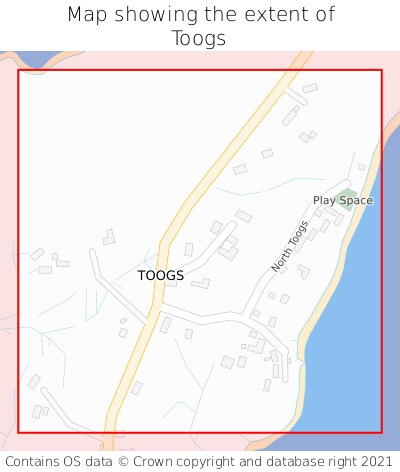Click the OS data copyright notice
This screenshot has width=400, height=472.
click(x=199, y=462)
